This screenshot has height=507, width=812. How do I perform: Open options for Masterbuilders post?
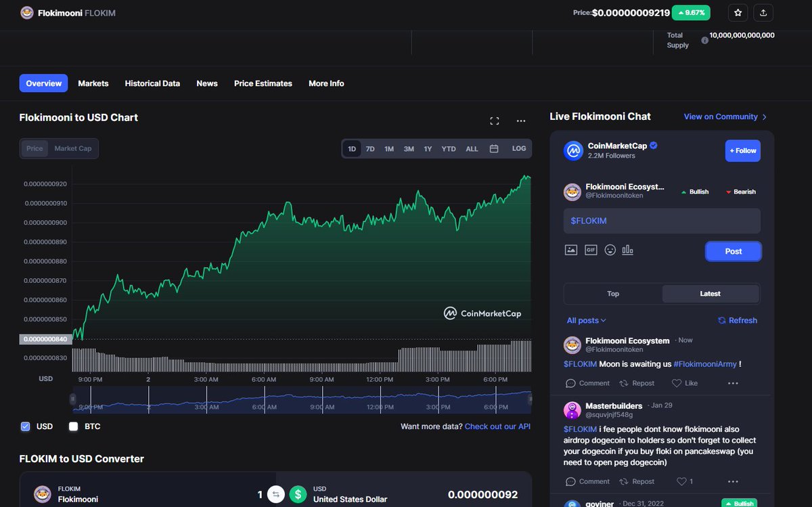pos(733,481)
